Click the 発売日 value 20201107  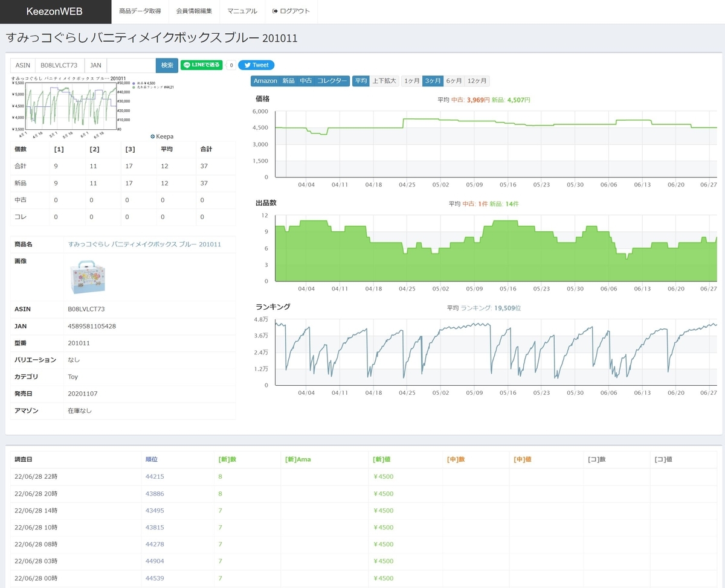tap(83, 394)
